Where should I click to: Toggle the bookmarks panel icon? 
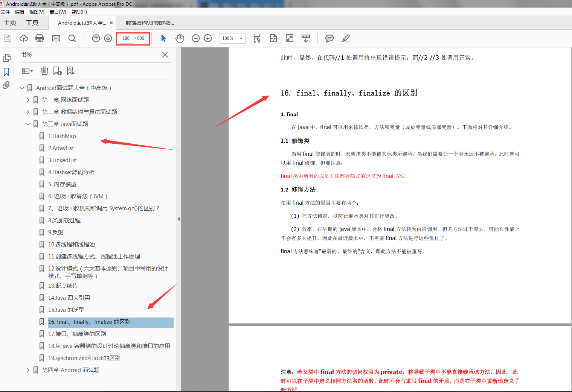[6, 72]
